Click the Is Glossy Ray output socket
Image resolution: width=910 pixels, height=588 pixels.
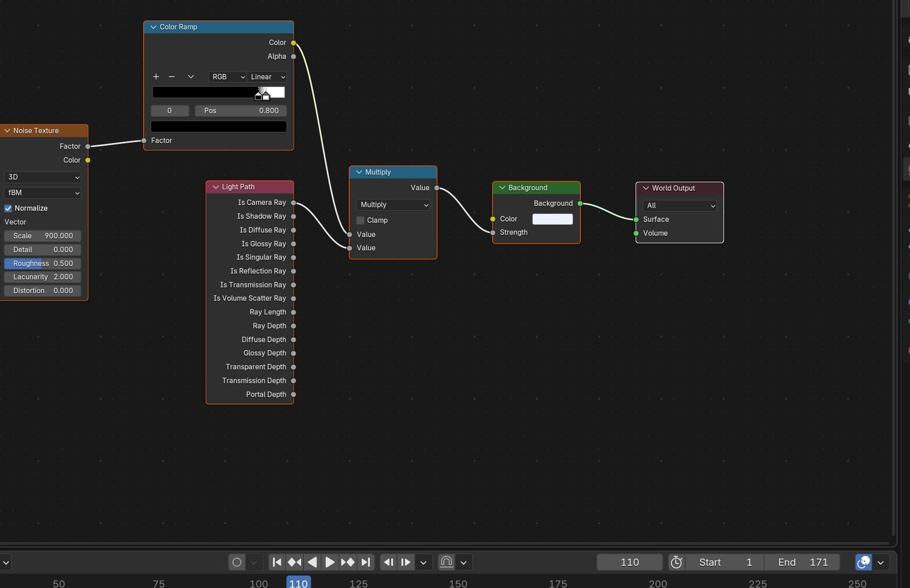tap(294, 244)
